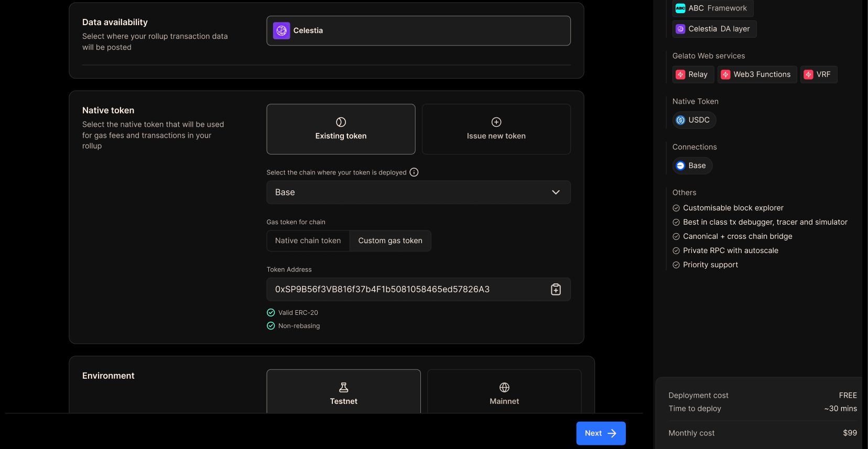Click the Valid ERC-20 checkmark icon
868x449 pixels.
click(x=271, y=313)
